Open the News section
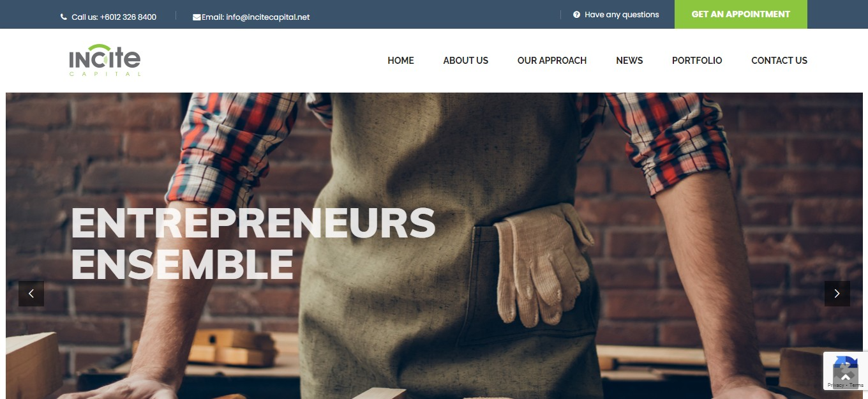 (x=629, y=61)
